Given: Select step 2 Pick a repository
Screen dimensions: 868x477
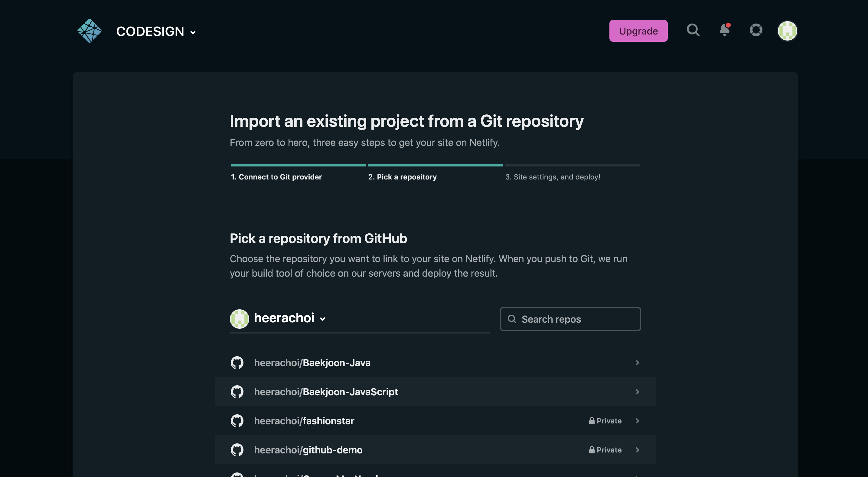Looking at the screenshot, I should [x=402, y=177].
